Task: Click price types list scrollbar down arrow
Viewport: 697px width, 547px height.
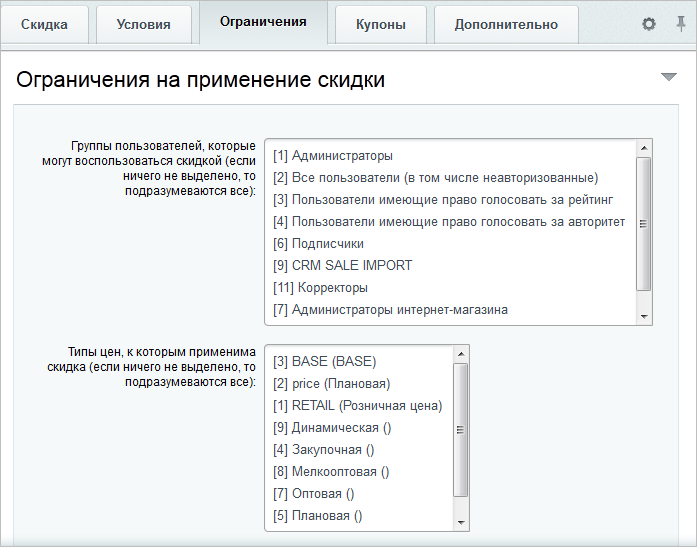Action: tap(461, 522)
